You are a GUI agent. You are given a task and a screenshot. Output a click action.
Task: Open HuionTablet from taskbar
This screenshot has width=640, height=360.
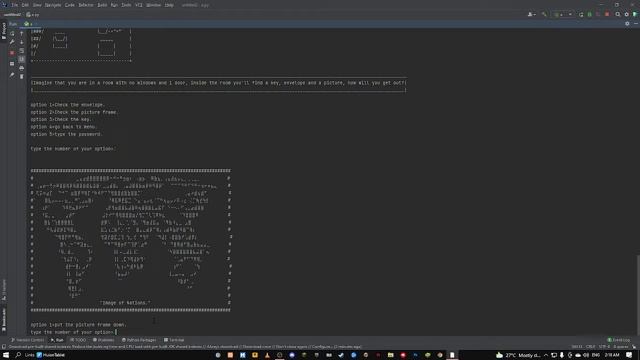pos(51,355)
